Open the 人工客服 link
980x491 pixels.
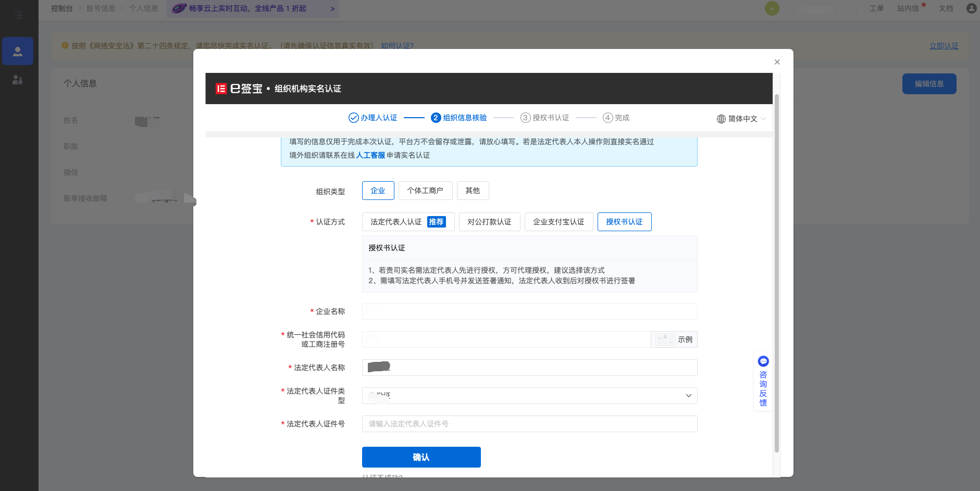pyautogui.click(x=370, y=155)
